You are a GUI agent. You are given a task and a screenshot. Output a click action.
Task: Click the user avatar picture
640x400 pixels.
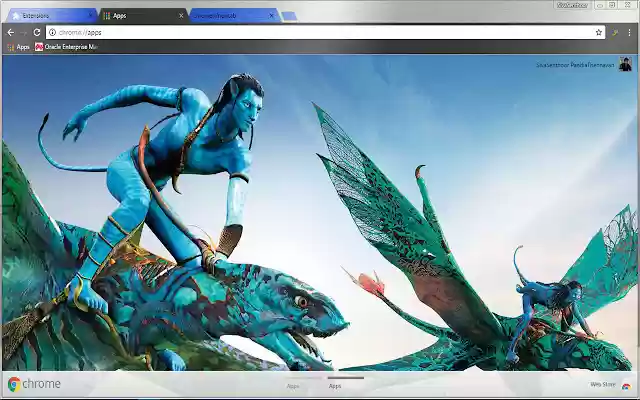625,64
